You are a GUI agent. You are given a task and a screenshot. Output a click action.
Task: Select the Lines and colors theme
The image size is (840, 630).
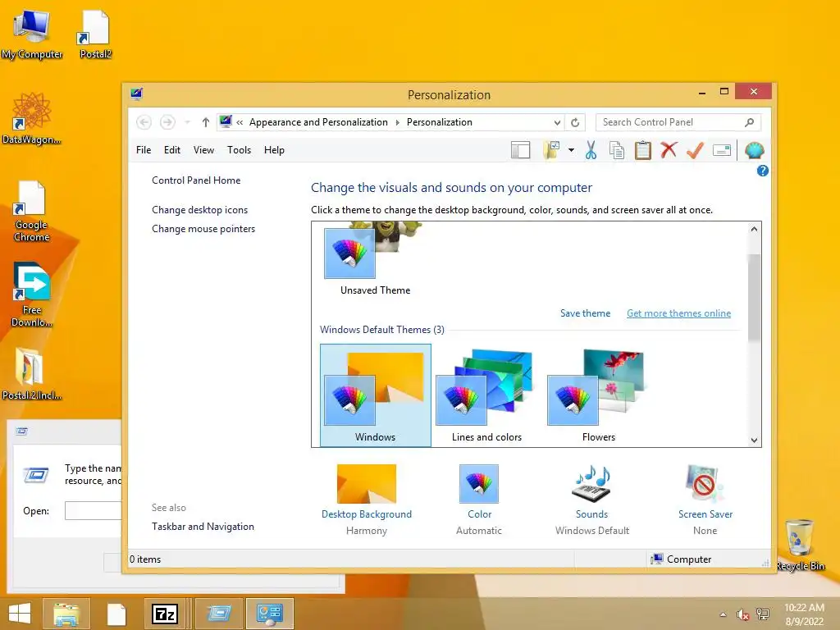pos(486,395)
